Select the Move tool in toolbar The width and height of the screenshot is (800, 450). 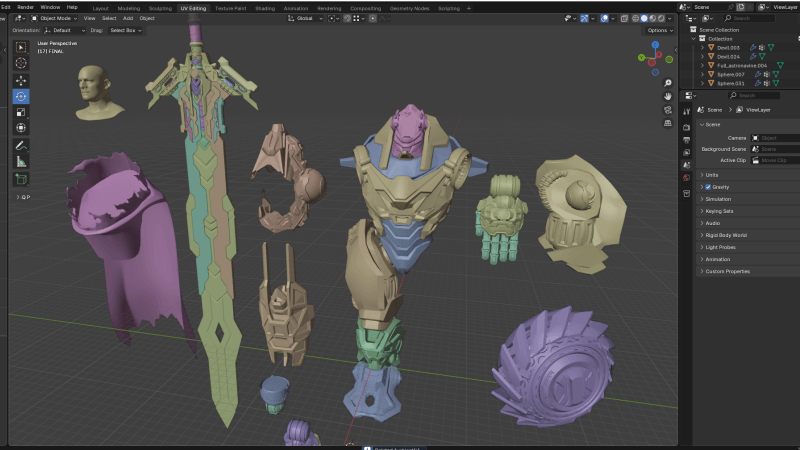pyautogui.click(x=21, y=80)
